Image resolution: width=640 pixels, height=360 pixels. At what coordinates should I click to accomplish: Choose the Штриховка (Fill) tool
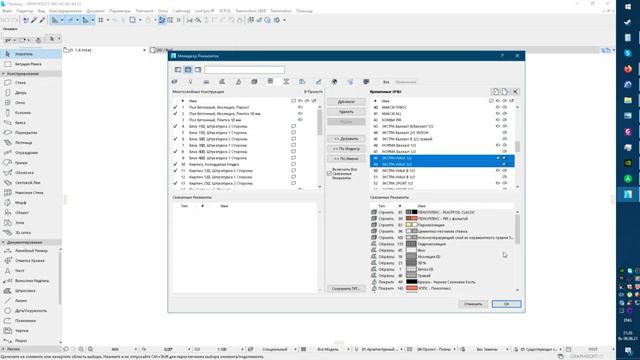31,291
